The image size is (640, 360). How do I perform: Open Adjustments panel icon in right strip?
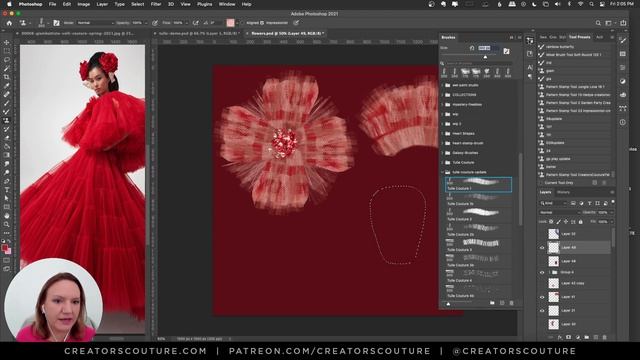point(623,81)
